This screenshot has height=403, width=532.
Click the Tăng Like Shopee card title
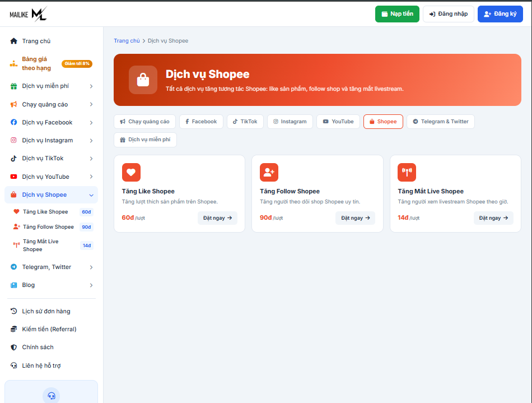click(x=148, y=191)
